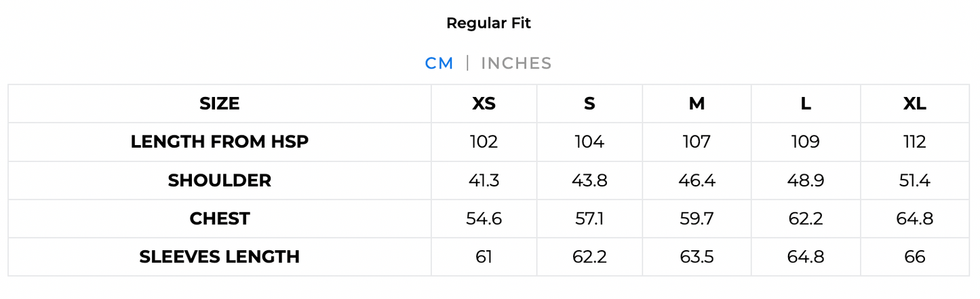Choose the M size column header
Screen dimensions: 980x299
pyautogui.click(x=697, y=104)
